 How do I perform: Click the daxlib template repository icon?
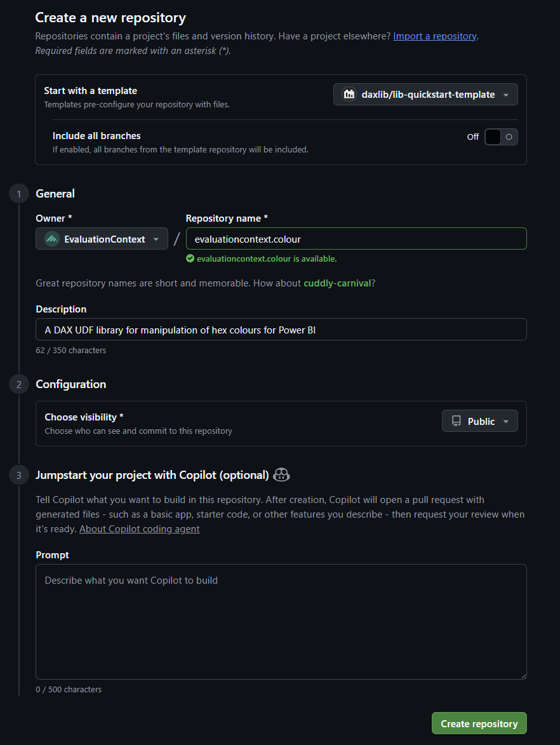[x=349, y=95]
